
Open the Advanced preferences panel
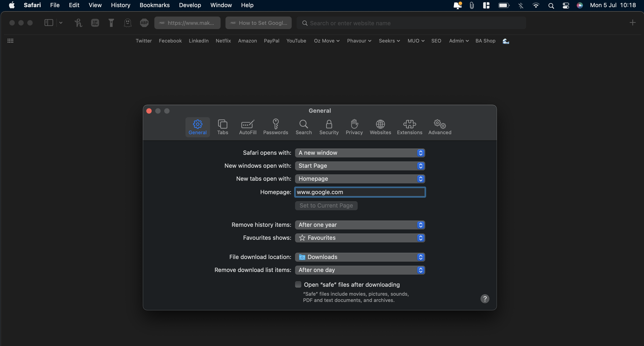tap(440, 126)
